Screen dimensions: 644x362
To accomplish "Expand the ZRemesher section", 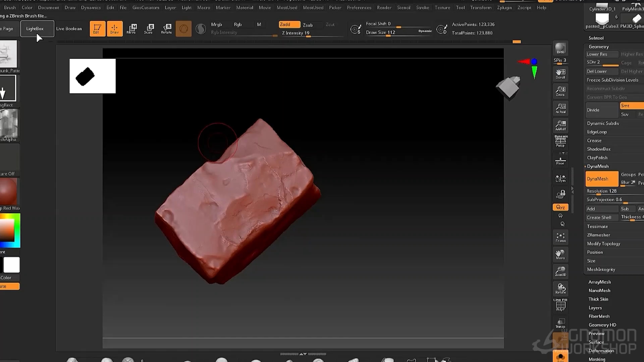I will tap(598, 235).
